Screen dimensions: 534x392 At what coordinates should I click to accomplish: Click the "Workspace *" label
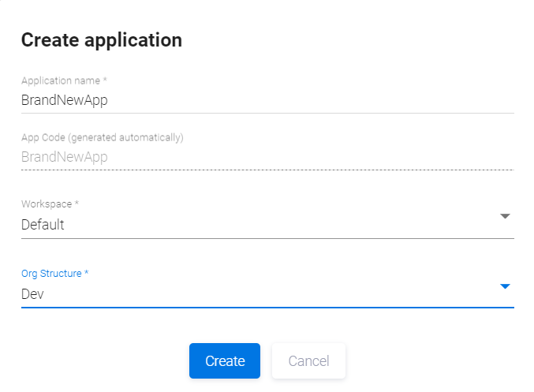50,204
